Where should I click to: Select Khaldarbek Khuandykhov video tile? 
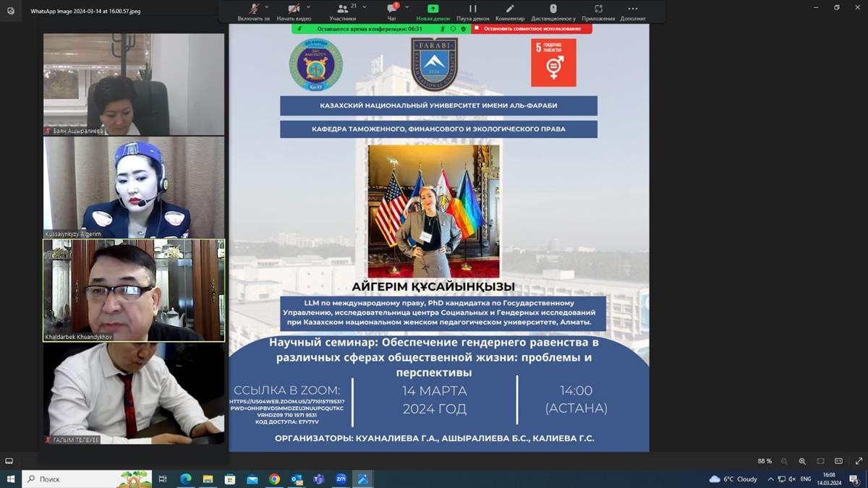pos(134,291)
